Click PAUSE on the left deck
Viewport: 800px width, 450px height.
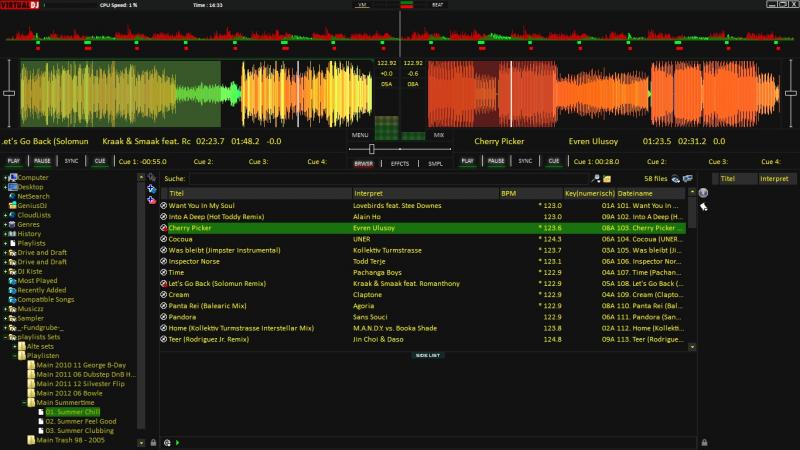[x=42, y=161]
